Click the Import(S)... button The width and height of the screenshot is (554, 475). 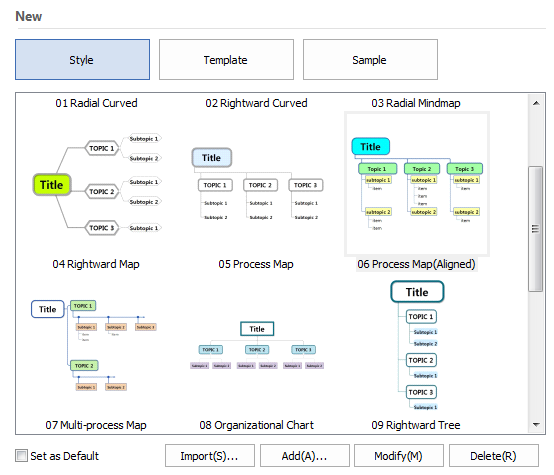click(x=210, y=456)
